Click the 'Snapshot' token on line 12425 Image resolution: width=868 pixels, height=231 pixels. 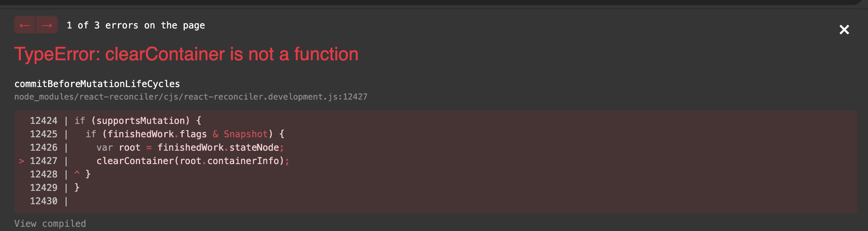[245, 134]
